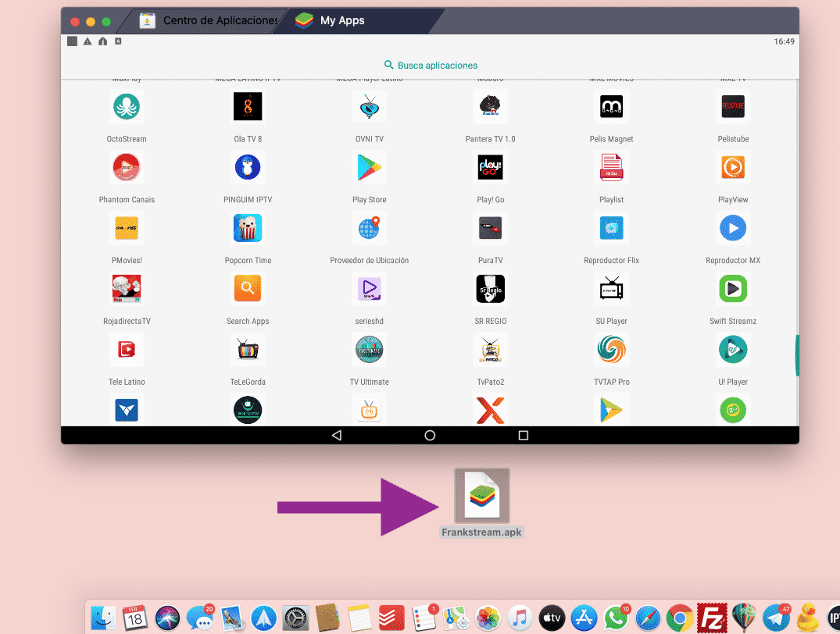Open PINGUIM IPTV app

click(248, 167)
